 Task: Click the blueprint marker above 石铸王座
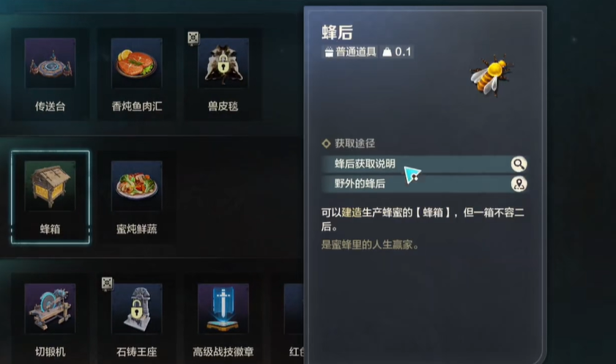point(107,283)
